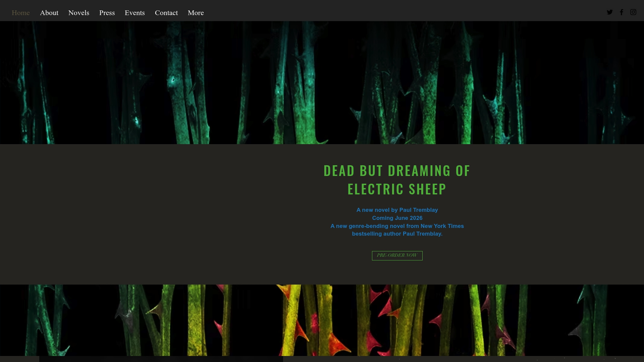Click Home in the navigation bar
Image resolution: width=644 pixels, height=362 pixels.
click(20, 13)
